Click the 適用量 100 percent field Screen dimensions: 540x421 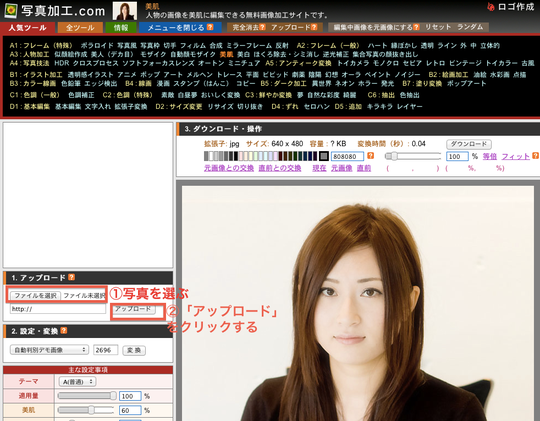coord(130,396)
